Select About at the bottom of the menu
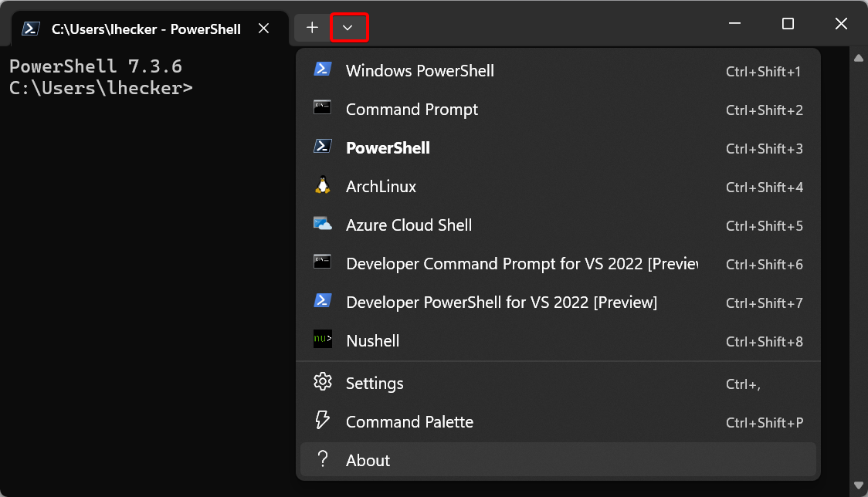This screenshot has width=868, height=497. (367, 459)
